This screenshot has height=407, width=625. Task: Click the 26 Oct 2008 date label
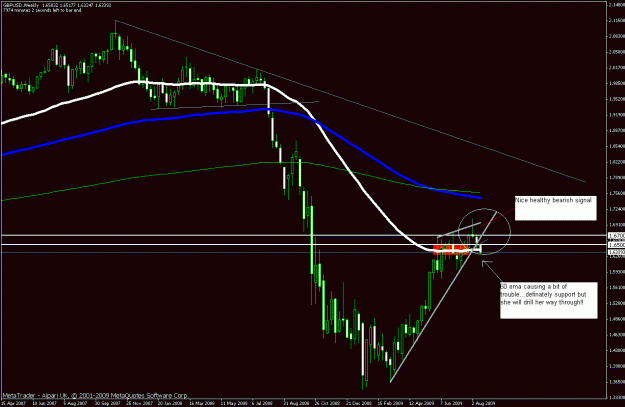click(327, 403)
